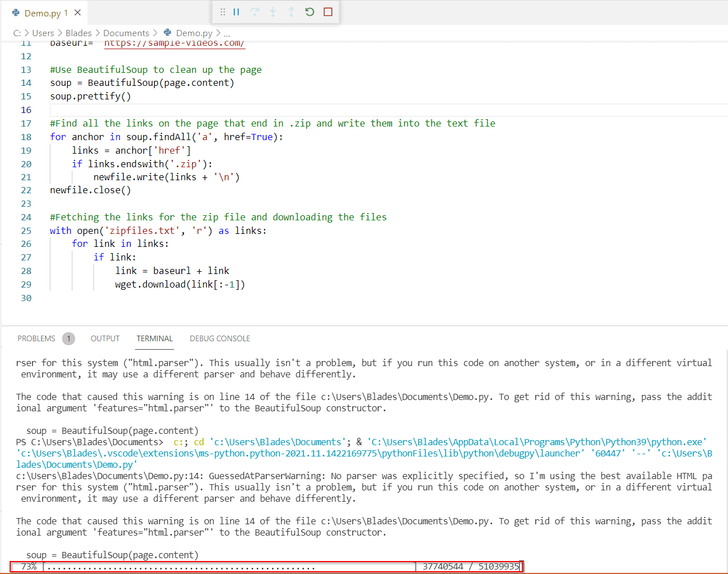
Task: Click the Step Out debug icon
Action: coord(291,12)
